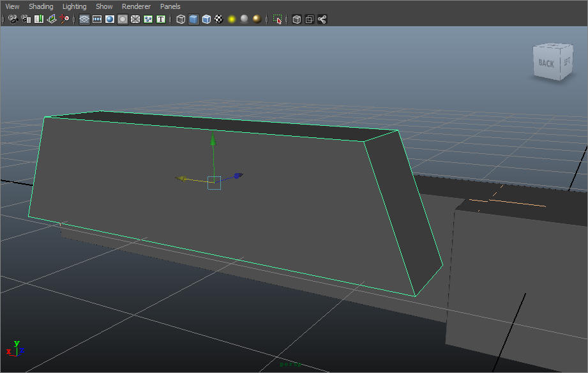Click the center move manipulator square
This screenshot has width=588, height=373.
[214, 183]
